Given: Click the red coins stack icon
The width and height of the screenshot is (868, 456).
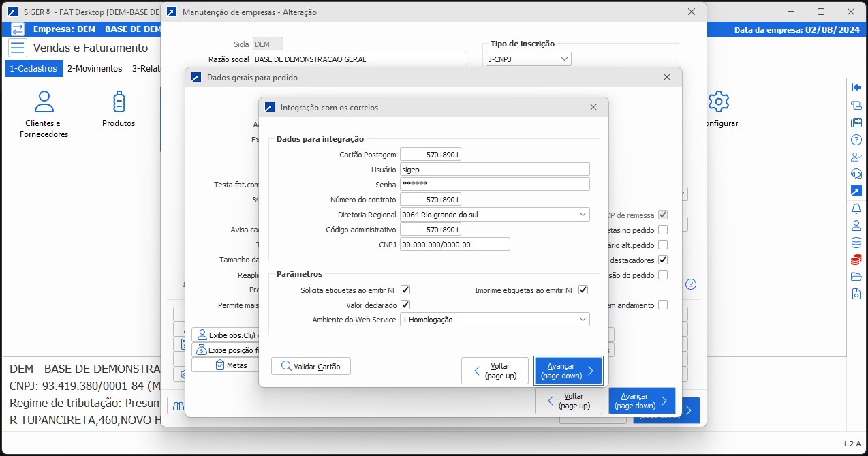Looking at the screenshot, I should (x=856, y=260).
